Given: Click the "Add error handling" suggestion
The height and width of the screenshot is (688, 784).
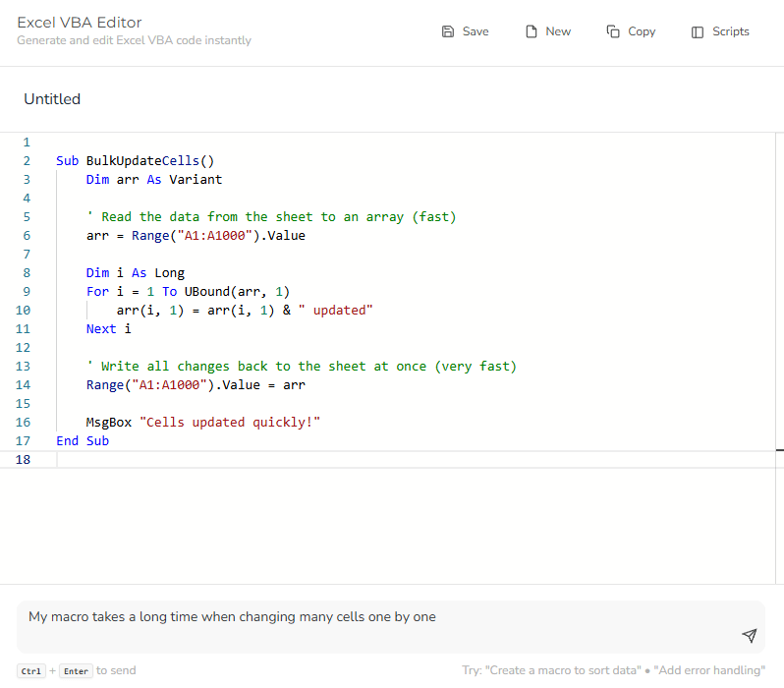Looking at the screenshot, I should 709,670.
